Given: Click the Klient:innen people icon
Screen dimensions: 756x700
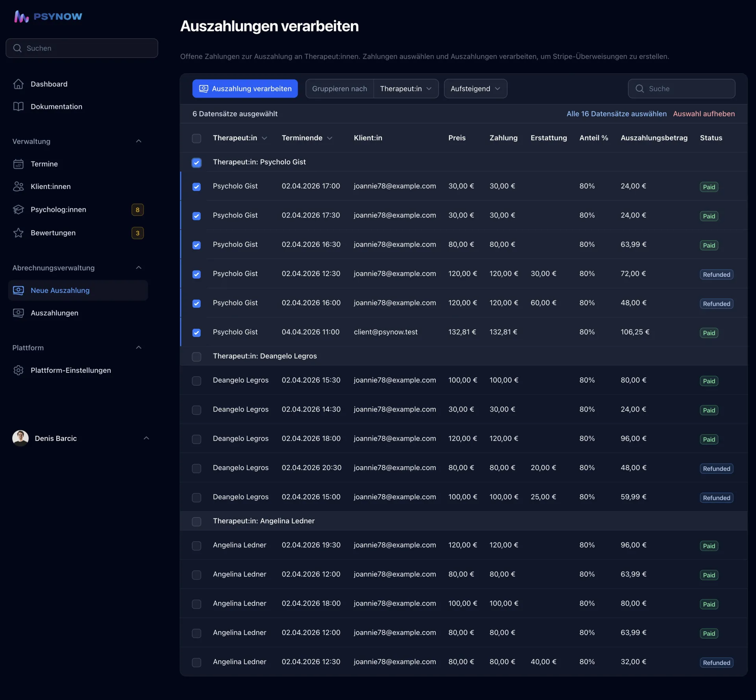Looking at the screenshot, I should [19, 186].
